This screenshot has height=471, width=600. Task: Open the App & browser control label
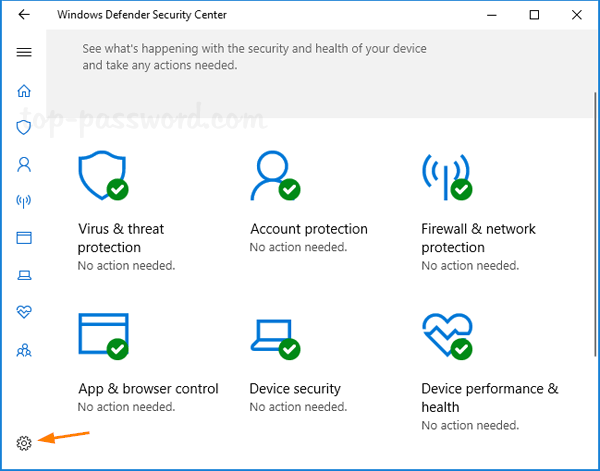coord(148,388)
